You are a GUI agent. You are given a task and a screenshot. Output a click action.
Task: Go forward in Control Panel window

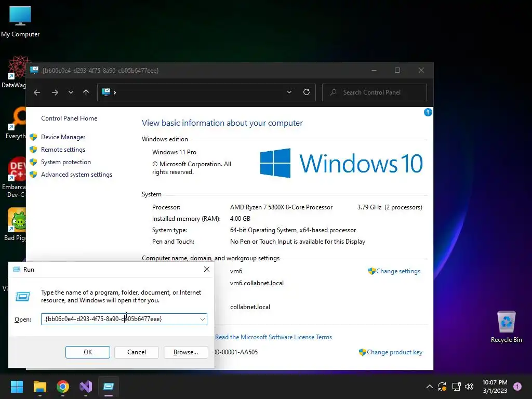point(55,92)
